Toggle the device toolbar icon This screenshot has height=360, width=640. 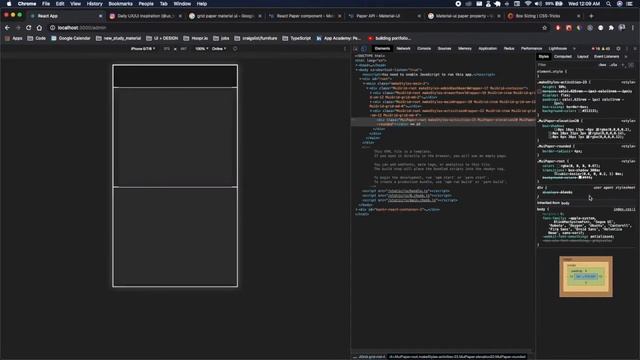(x=364, y=49)
